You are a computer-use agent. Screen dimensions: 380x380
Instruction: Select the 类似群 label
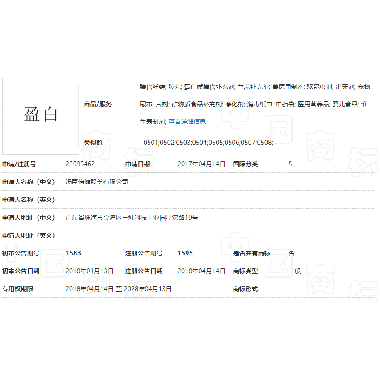[93, 142]
